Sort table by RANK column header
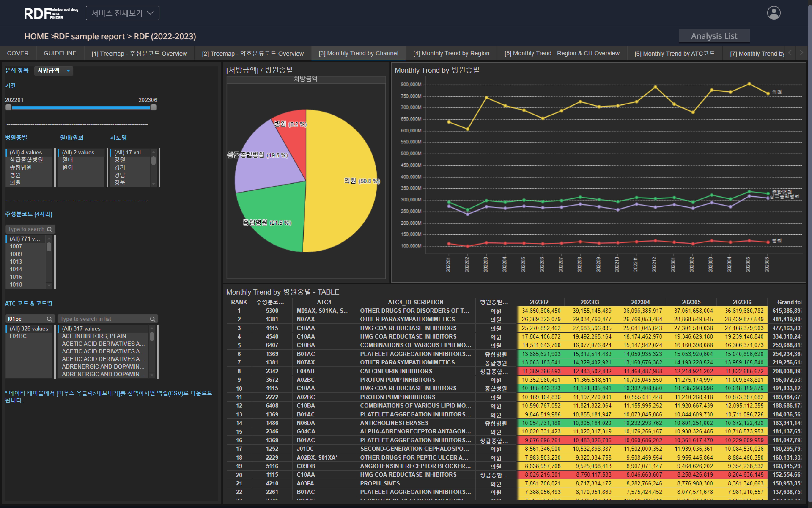Image resolution: width=812 pixels, height=508 pixels. [239, 302]
